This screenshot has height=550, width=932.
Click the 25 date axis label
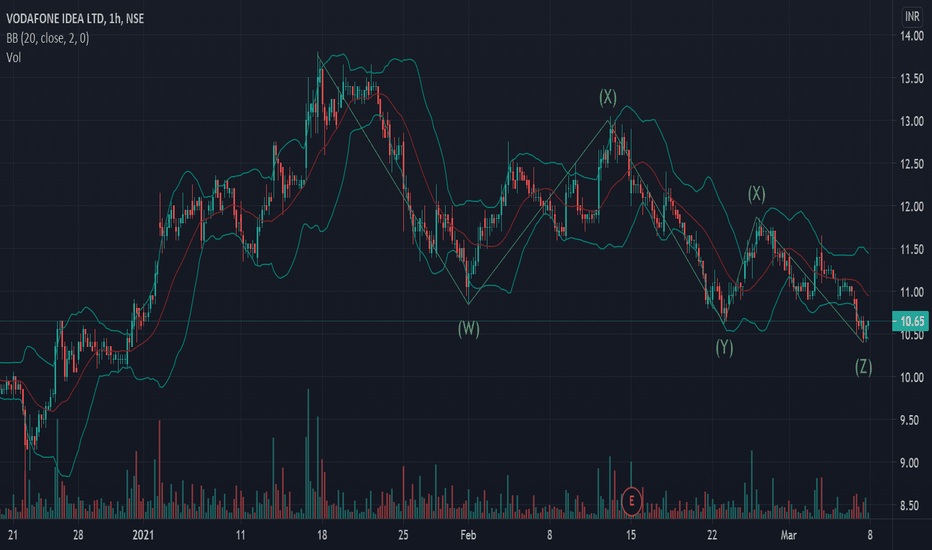[x=403, y=535]
